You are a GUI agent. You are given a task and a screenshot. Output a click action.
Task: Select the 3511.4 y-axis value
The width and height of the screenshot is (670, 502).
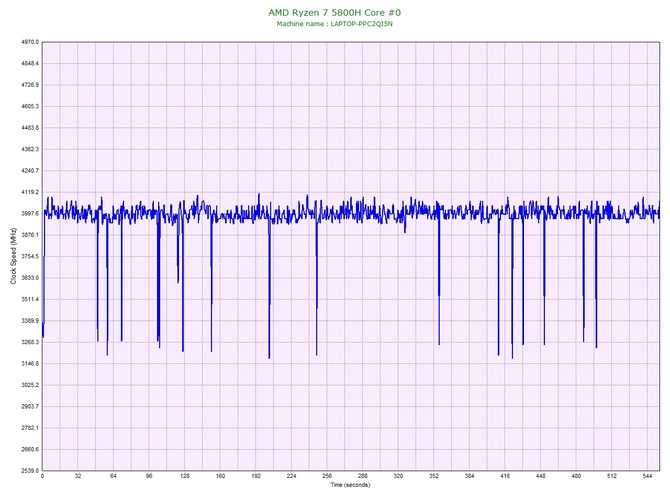(x=30, y=299)
